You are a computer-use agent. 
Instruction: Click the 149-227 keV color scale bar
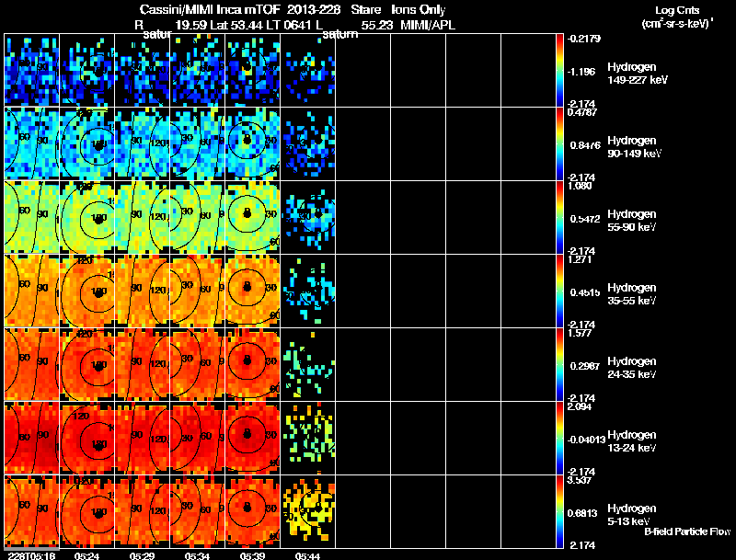pos(559,70)
